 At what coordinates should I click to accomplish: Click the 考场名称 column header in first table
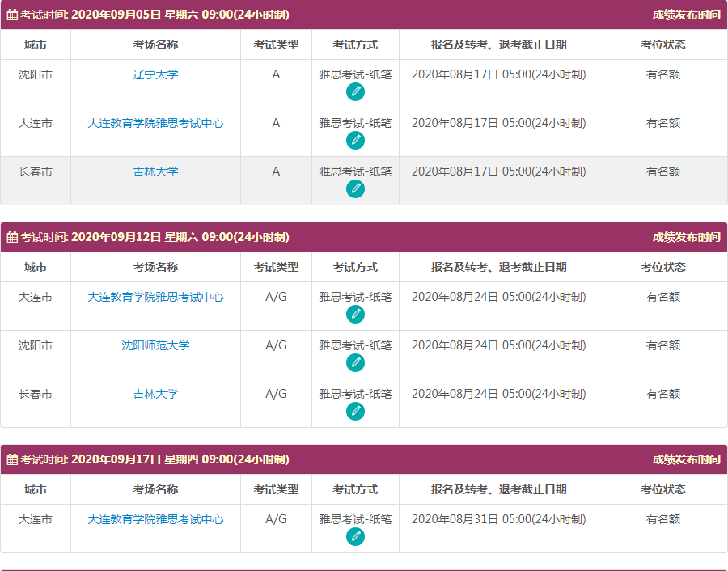154,45
